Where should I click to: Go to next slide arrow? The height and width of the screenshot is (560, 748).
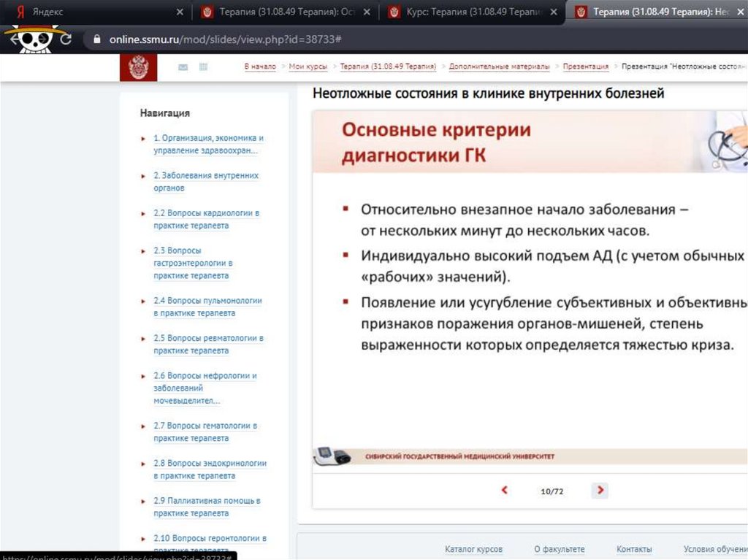tap(600, 490)
